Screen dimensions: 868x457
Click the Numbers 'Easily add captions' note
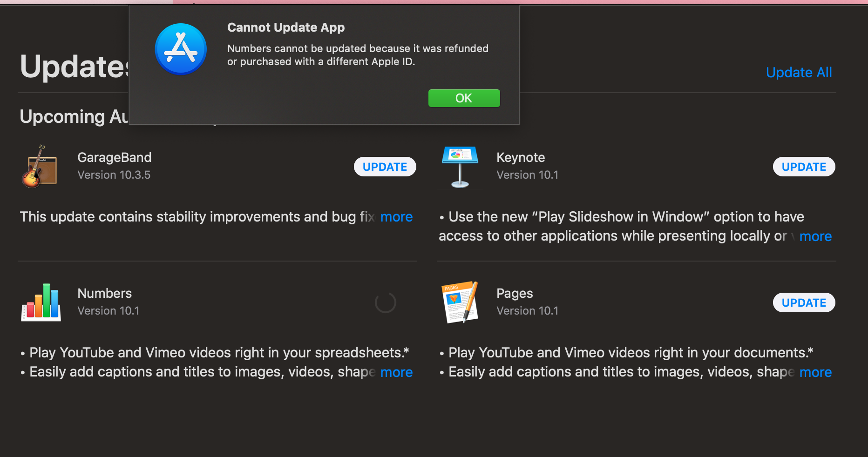click(198, 372)
